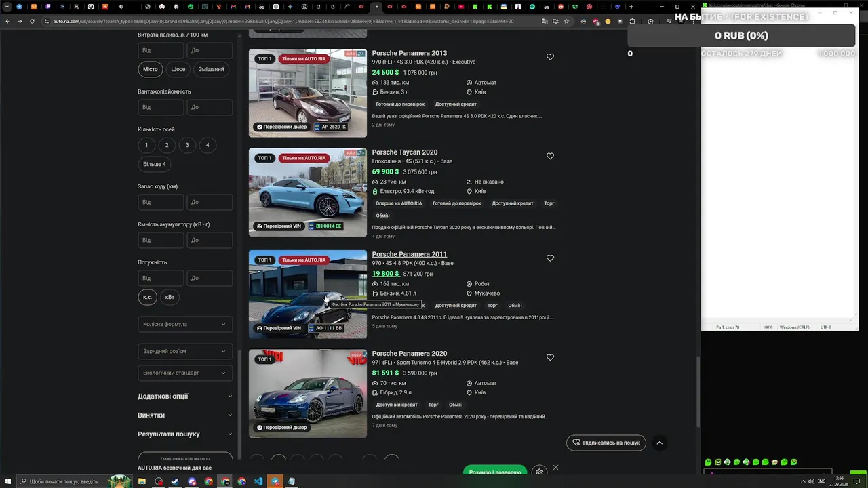Click the browser forward arrow
The image size is (868, 488).
click(20, 21)
